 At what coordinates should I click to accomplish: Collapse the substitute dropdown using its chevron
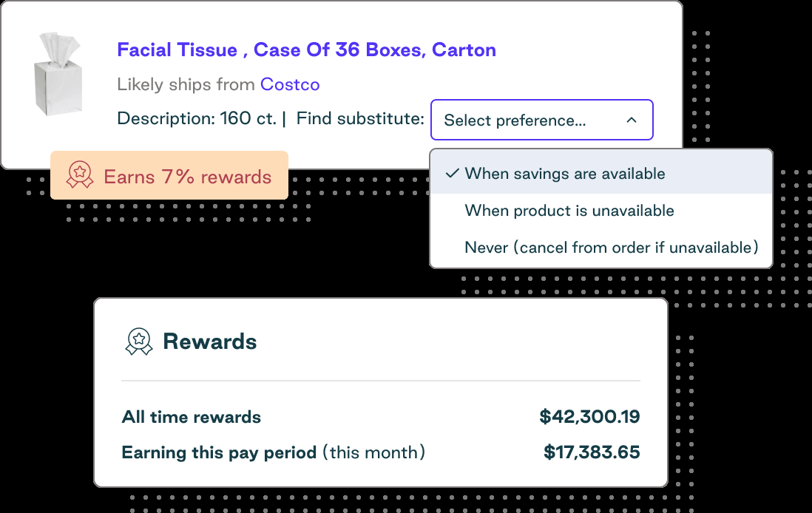(x=632, y=120)
